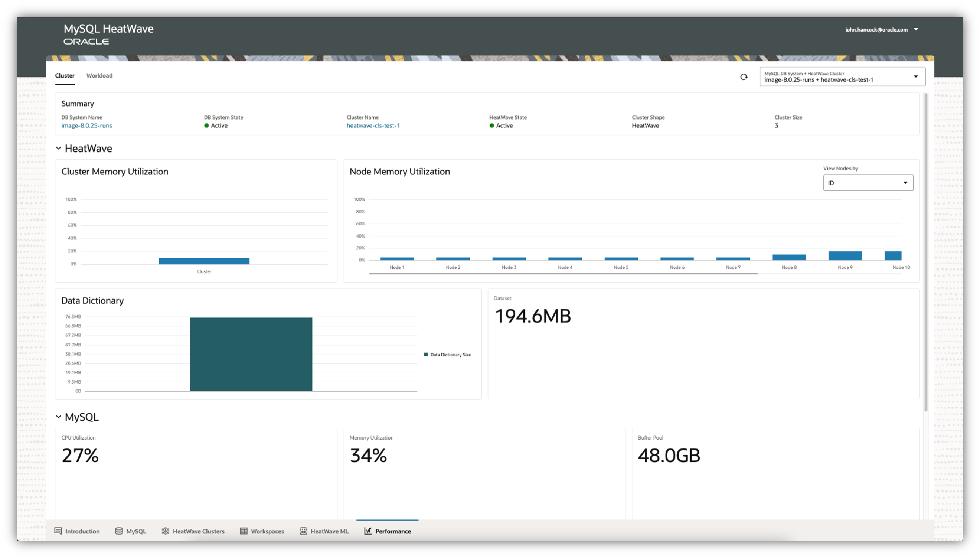Viewport: 980px width, 558px height.
Task: Click the Workspaces grid icon
Action: tap(244, 531)
